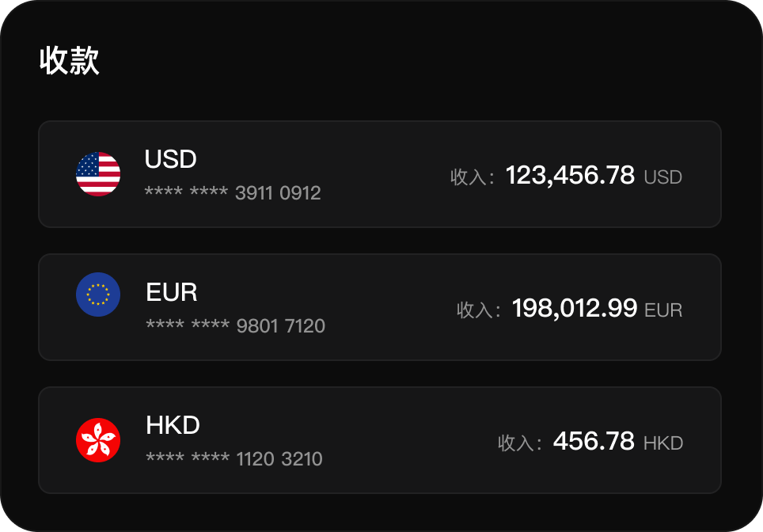Click the European Union flag icon
763x532 pixels.
(98, 294)
